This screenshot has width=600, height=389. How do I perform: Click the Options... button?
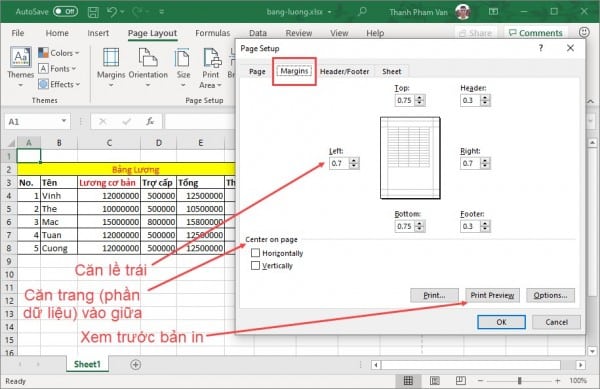tap(550, 295)
